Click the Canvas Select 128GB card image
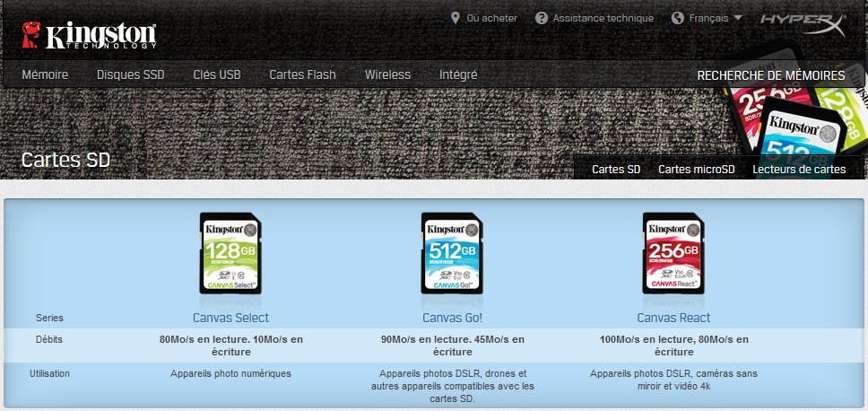Viewport: 868px width, 411px height. click(230, 254)
